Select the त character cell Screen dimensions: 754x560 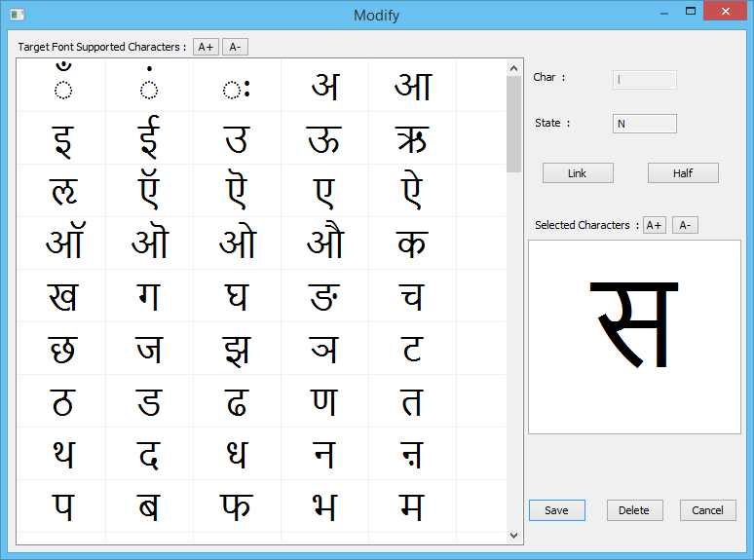pos(412,401)
